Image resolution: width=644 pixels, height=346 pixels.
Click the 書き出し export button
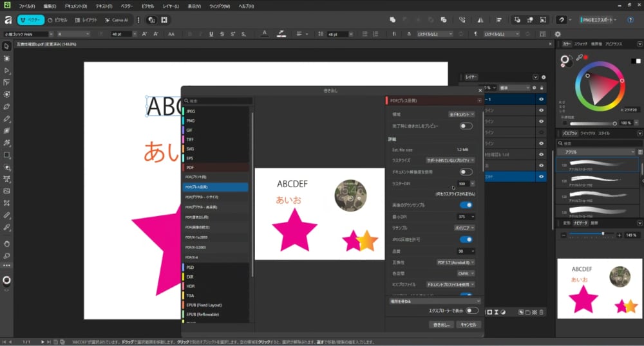(x=441, y=325)
